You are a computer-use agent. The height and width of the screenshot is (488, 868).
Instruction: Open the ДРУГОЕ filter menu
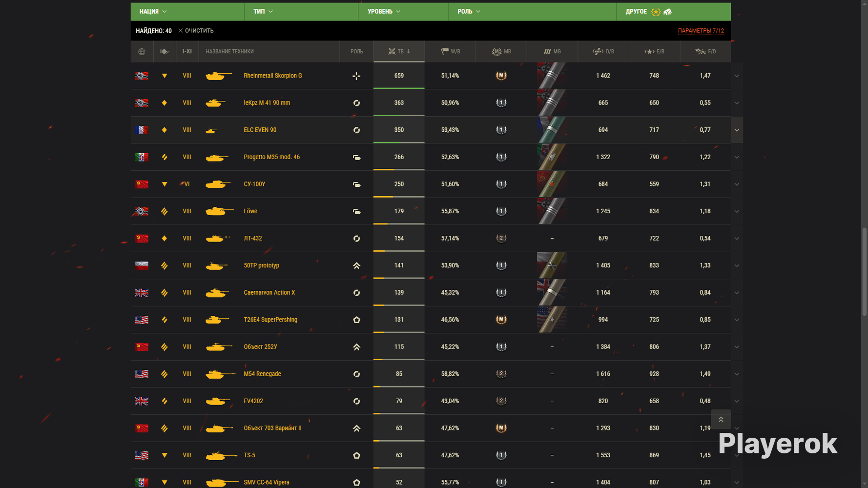click(674, 11)
